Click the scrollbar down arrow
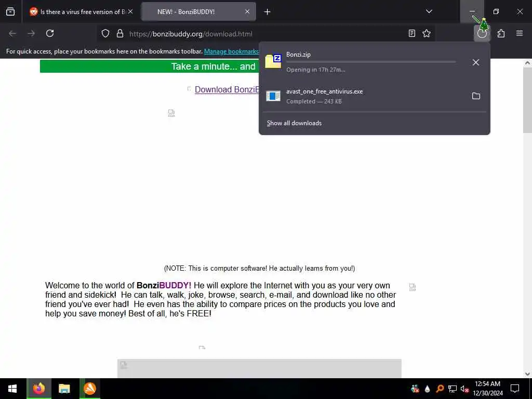 point(527,374)
